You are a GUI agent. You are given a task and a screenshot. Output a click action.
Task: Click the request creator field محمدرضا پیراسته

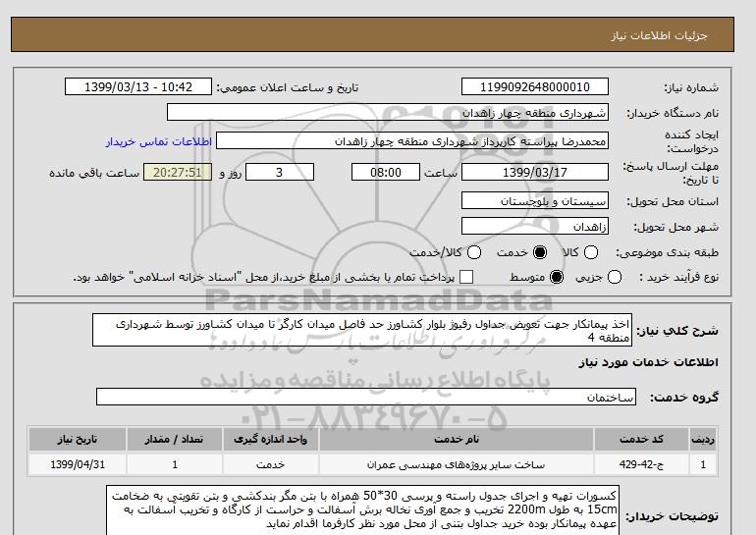(411, 141)
